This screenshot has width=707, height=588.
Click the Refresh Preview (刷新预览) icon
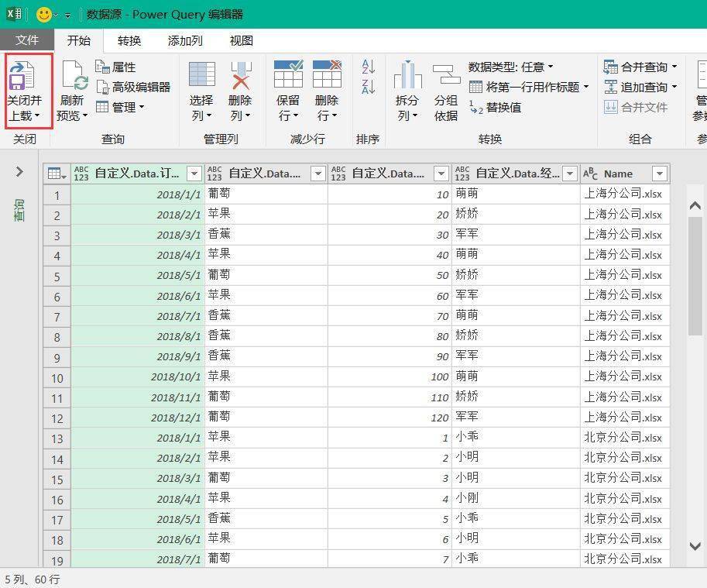[75, 75]
